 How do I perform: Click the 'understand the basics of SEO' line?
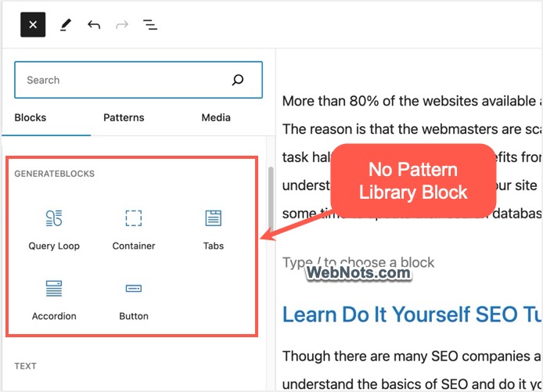(412, 383)
